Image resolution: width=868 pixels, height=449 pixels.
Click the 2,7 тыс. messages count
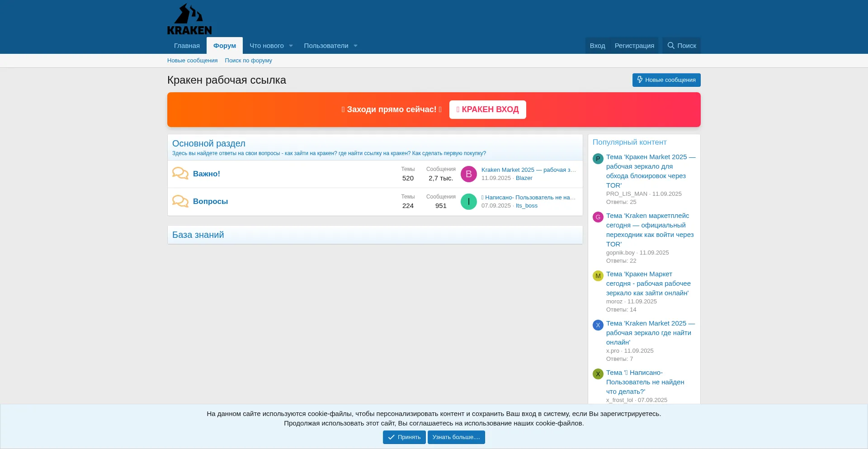441,178
